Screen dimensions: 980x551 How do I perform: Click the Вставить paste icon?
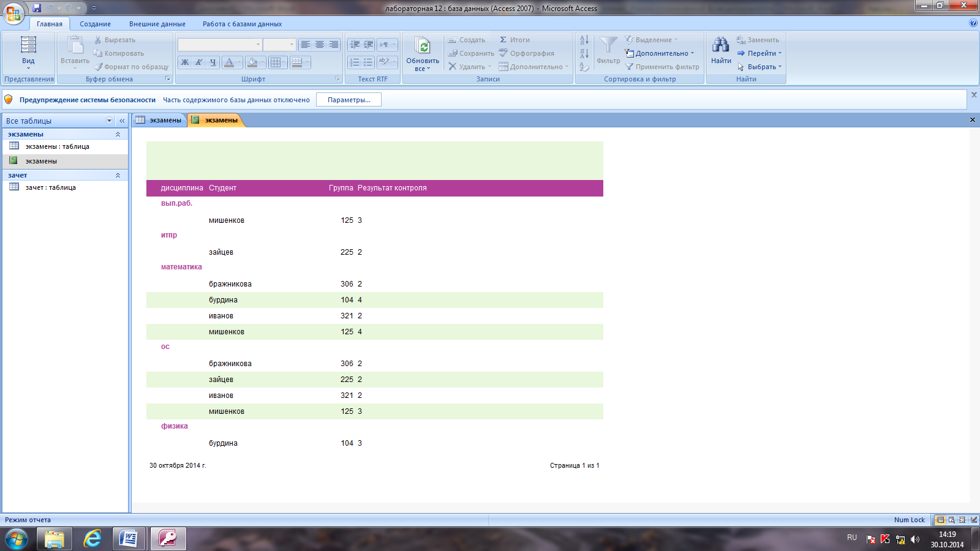75,46
